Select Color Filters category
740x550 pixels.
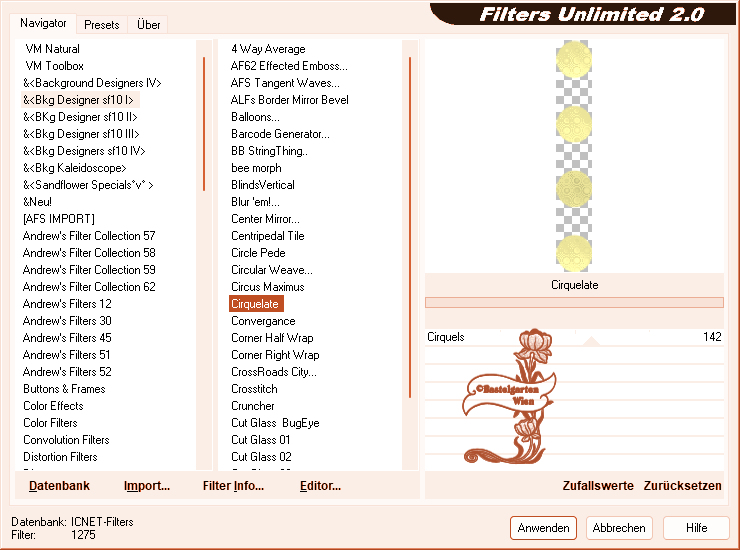(x=50, y=423)
